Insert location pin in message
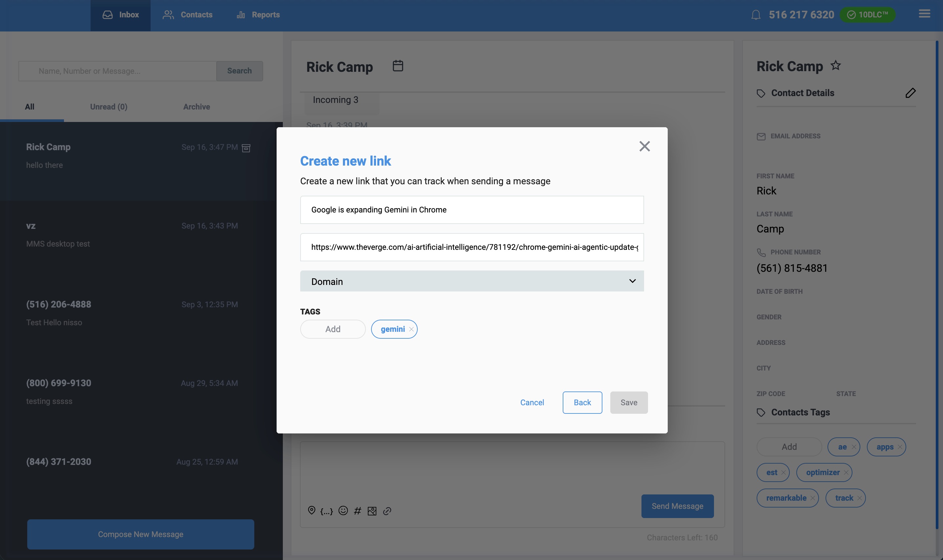Viewport: 943px width, 560px height. [311, 510]
